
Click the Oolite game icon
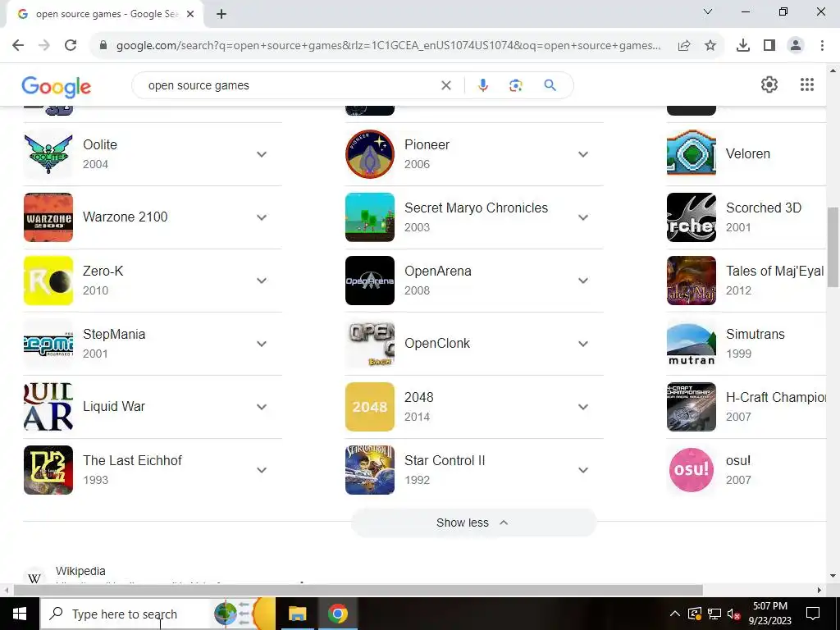(x=48, y=154)
